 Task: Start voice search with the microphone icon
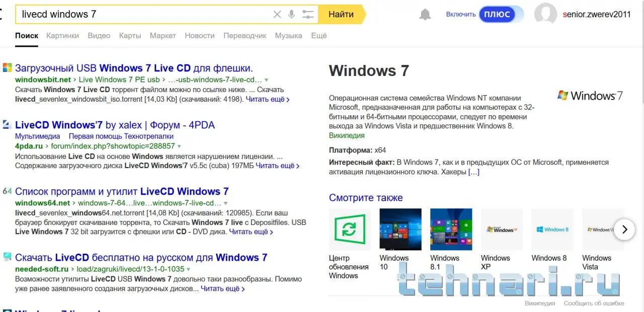point(291,15)
